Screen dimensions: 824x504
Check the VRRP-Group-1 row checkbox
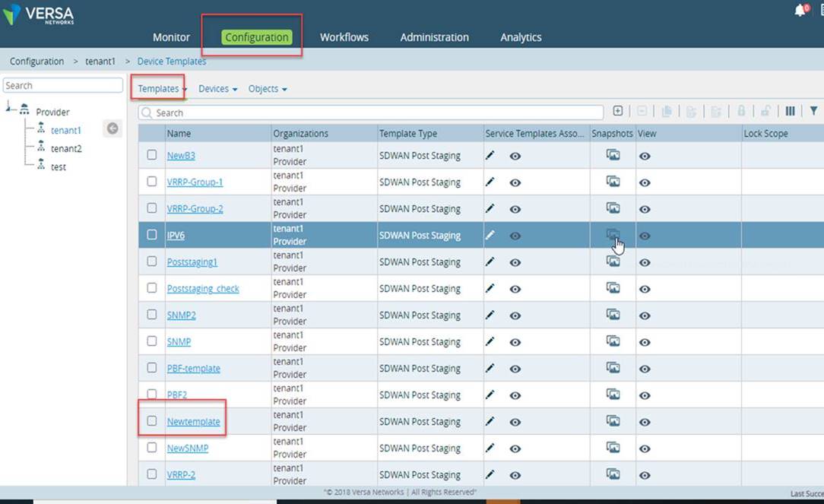coord(152,182)
